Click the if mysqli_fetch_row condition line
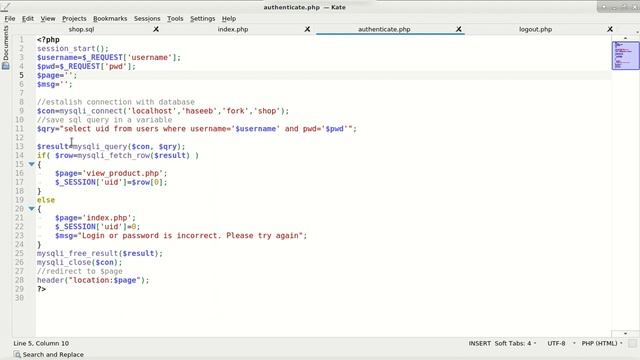Screen dimensions: 640x360 click(118, 156)
